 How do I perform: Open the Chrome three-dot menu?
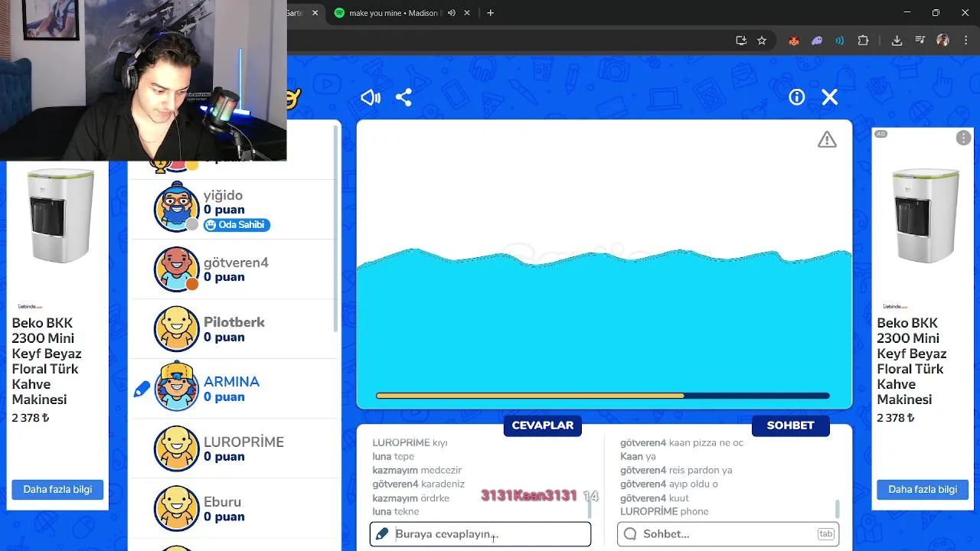tap(965, 41)
